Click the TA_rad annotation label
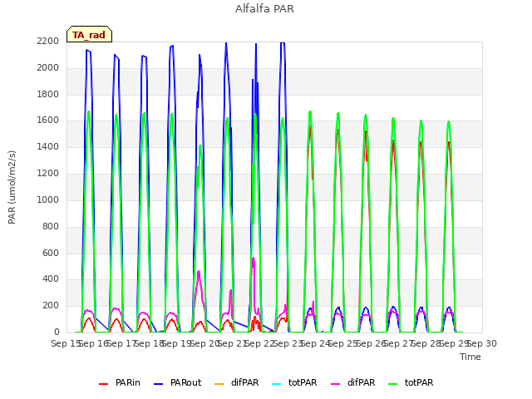Screen dimensions: 532x399 pos(89,35)
